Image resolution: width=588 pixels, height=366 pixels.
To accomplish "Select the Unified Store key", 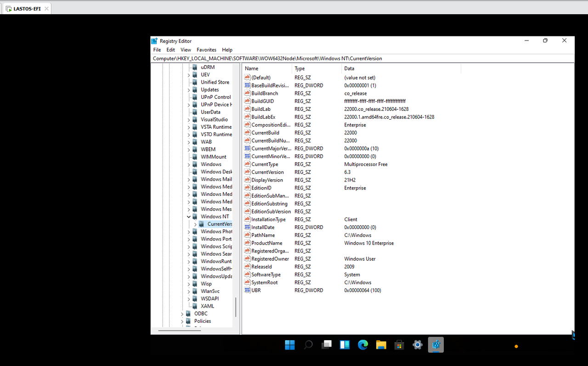I will point(215,82).
